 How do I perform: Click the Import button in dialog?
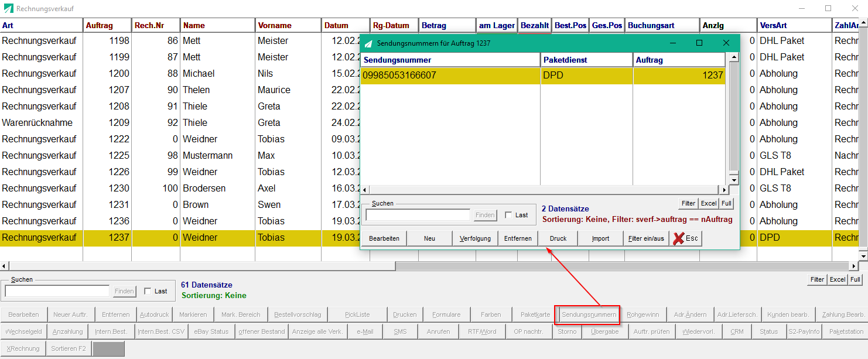click(x=600, y=238)
